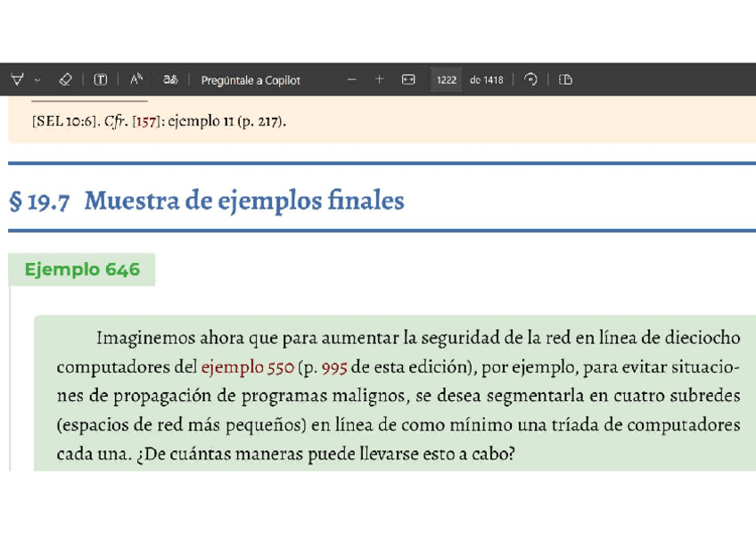Open the page 995 link

point(334,367)
